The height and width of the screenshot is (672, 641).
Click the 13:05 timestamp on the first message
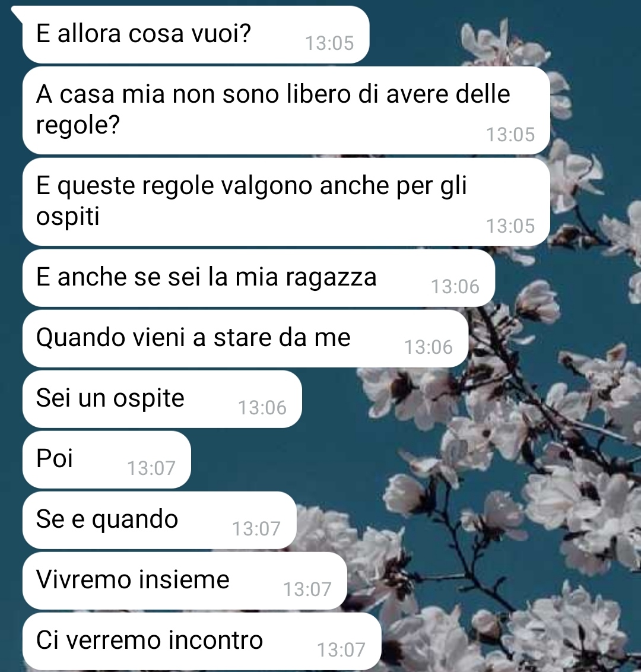click(329, 43)
